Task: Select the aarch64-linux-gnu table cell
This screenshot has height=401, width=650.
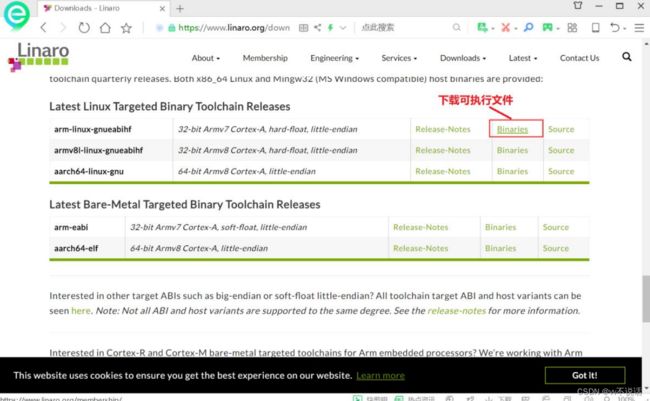Action: tap(111, 171)
